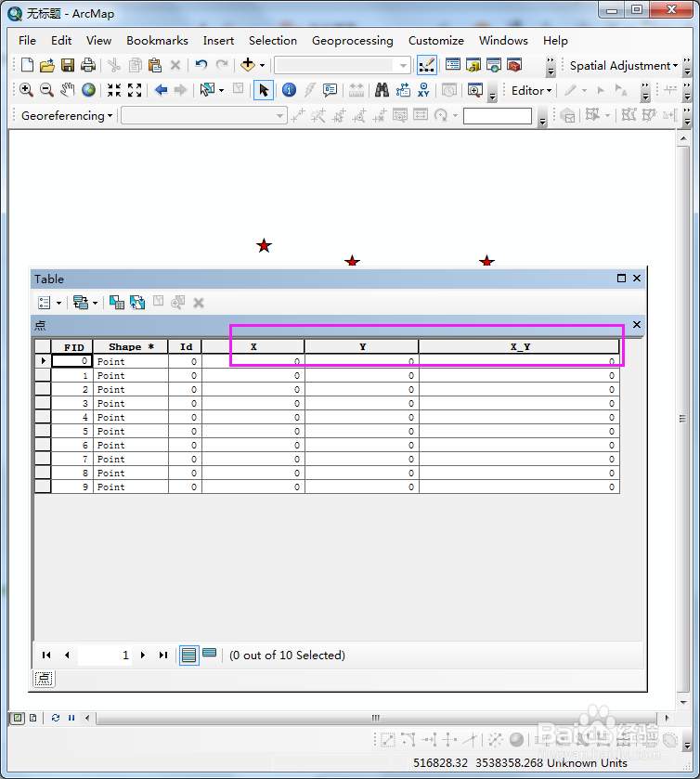Open the Table Of Contents window icon
Viewport: 700px width, 779px height.
[x=453, y=65]
